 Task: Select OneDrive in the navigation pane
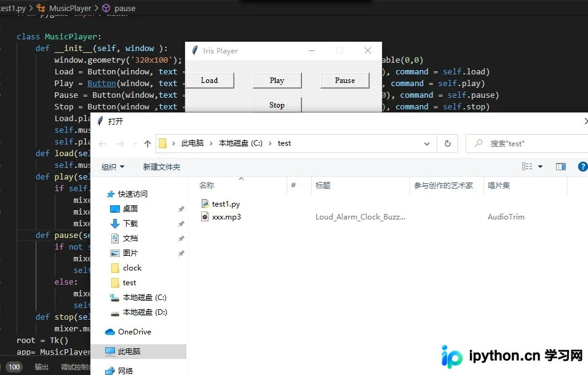coord(135,332)
